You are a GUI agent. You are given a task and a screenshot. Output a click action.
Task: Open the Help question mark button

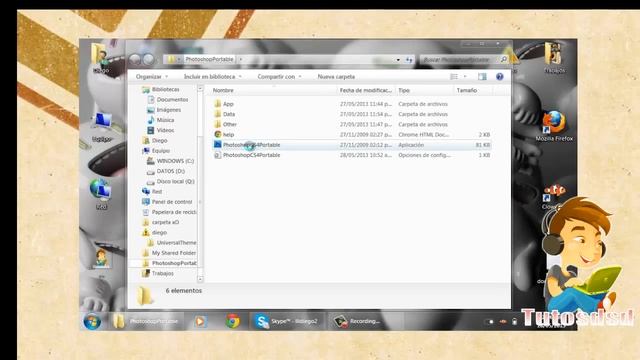(500, 77)
